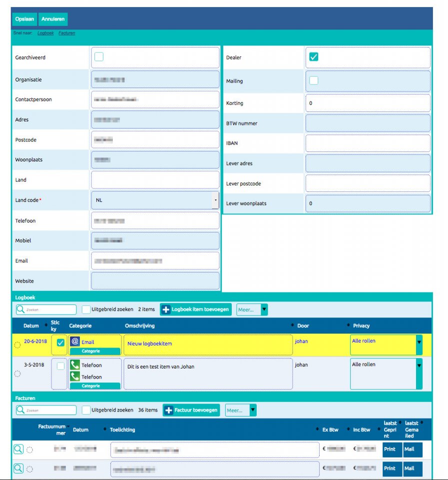448x480 pixels.
Task: Jump to Facturen via the quick link
Action: [66, 33]
